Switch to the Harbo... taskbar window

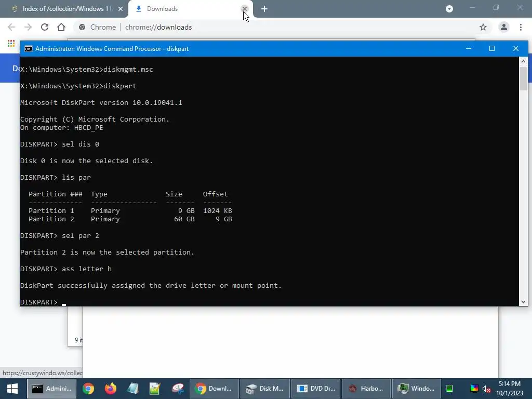[x=366, y=389]
